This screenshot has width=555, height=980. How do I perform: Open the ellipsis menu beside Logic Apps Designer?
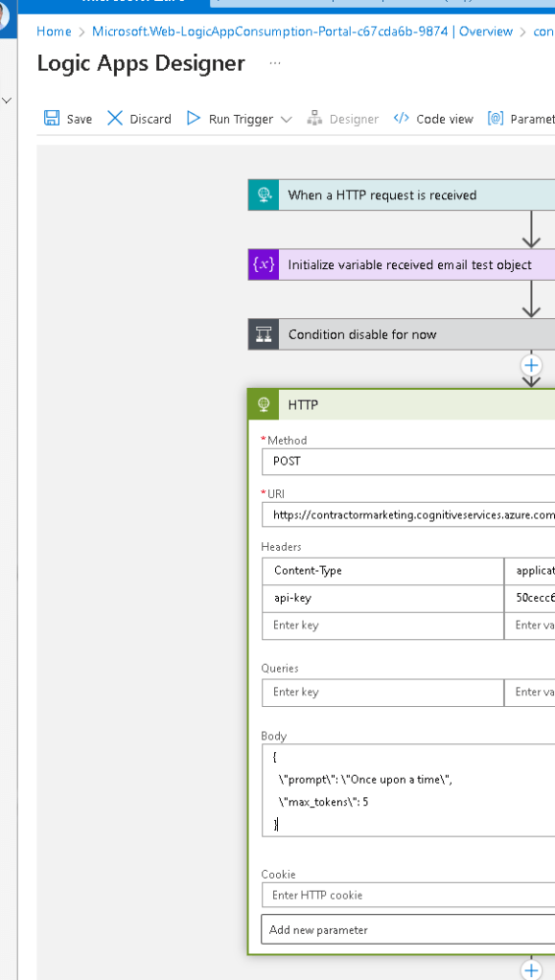[275, 64]
